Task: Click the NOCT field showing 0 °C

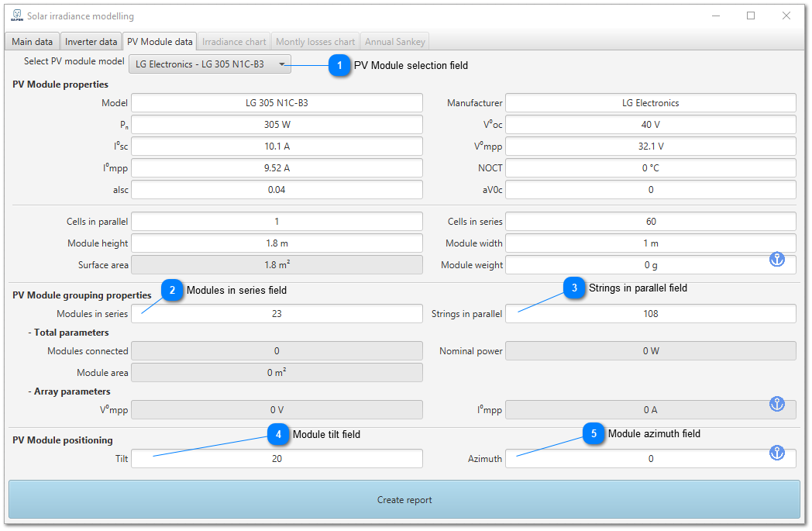Action: [x=651, y=168]
